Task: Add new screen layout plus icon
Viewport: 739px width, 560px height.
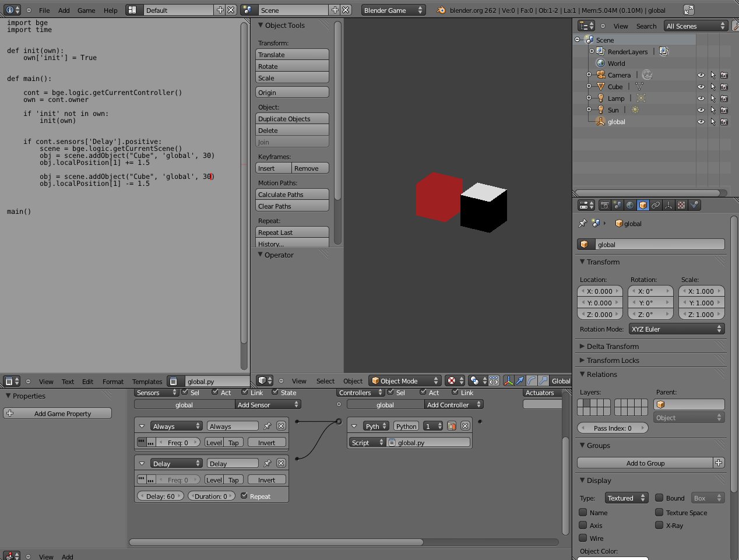Action: click(x=220, y=10)
